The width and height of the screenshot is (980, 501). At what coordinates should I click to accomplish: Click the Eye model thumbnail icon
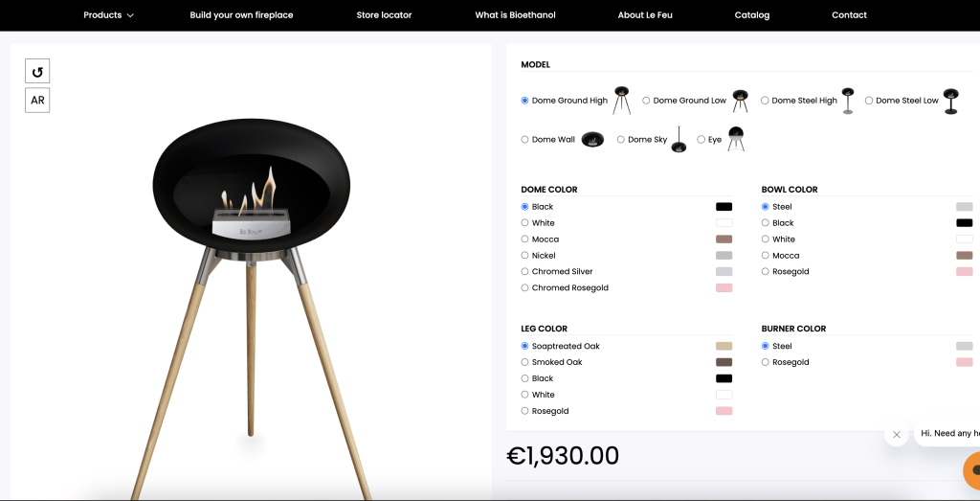(x=736, y=139)
